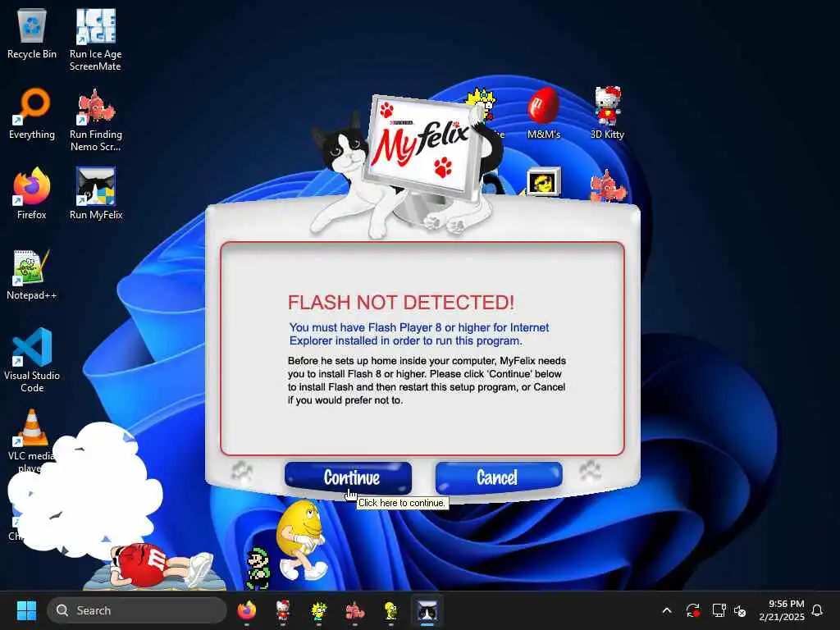
Task: Switch to Hello Kitty app in taskbar
Action: click(x=283, y=610)
